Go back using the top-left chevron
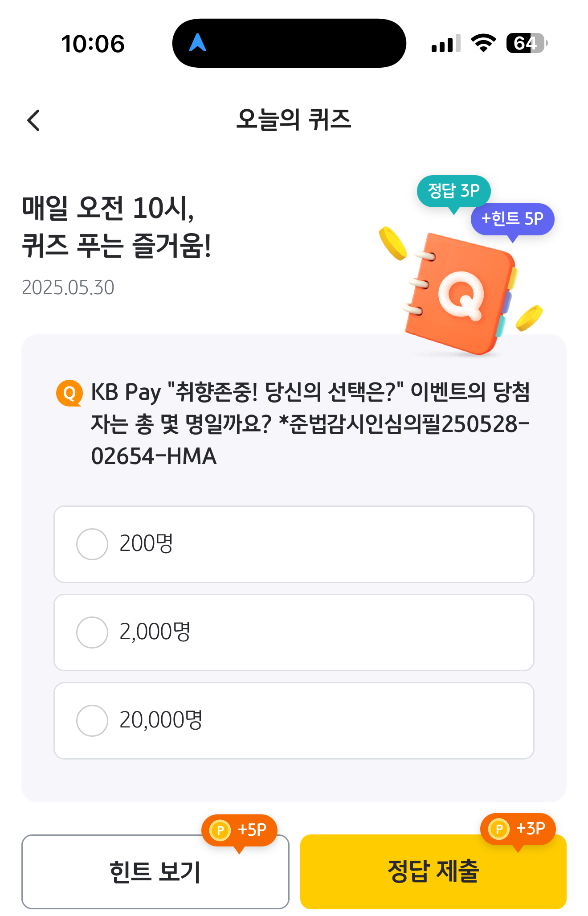The height and width of the screenshot is (916, 588). click(33, 120)
